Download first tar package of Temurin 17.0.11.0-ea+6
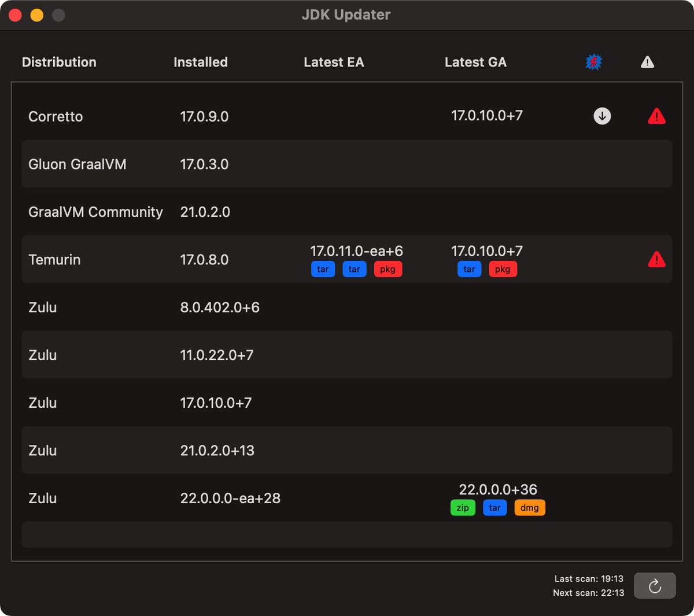Viewport: 694px width, 616px height. 323,269
